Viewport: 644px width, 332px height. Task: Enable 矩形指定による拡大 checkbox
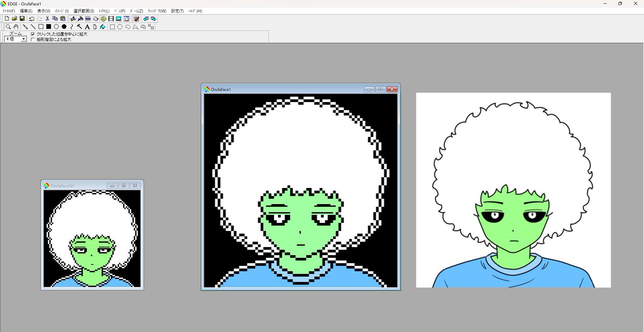coord(33,39)
